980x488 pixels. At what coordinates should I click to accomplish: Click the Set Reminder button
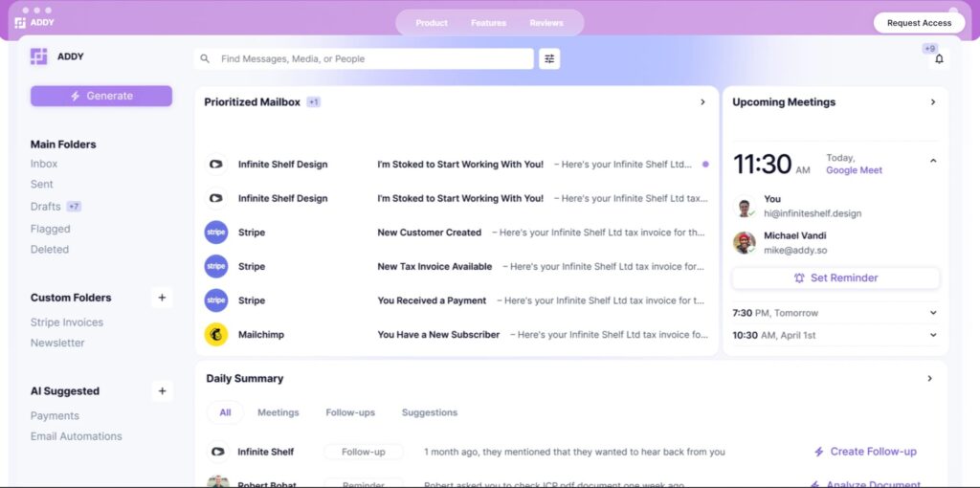[x=835, y=277]
